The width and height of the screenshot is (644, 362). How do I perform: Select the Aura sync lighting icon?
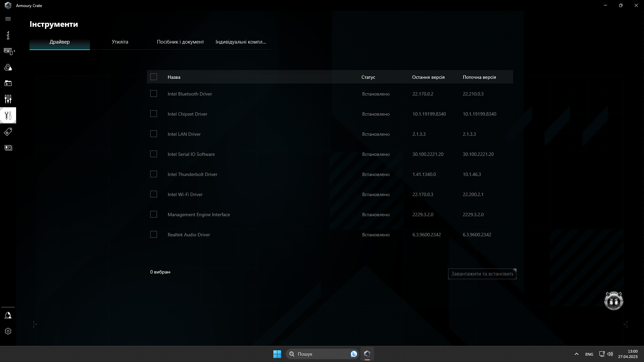pyautogui.click(x=8, y=67)
